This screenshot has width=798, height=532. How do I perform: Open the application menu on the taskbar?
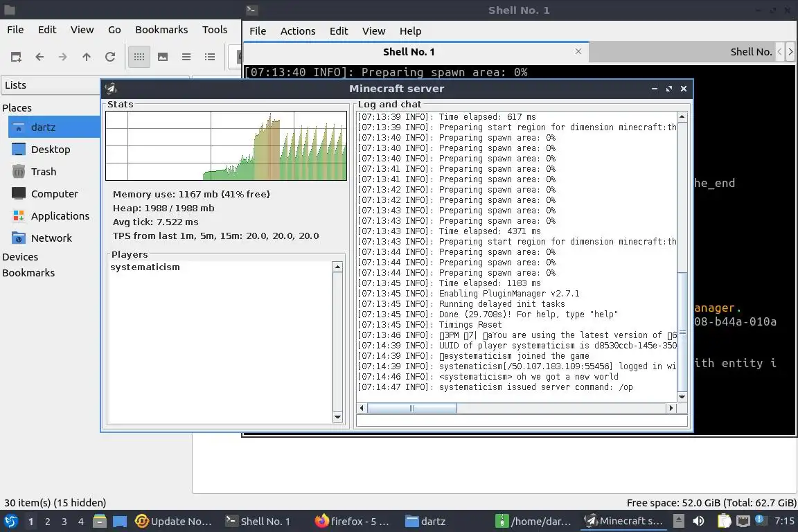click(10, 522)
